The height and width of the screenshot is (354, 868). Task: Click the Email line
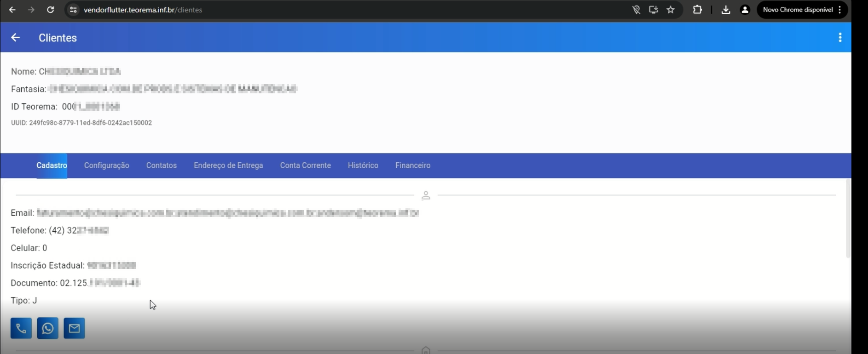[x=215, y=213]
